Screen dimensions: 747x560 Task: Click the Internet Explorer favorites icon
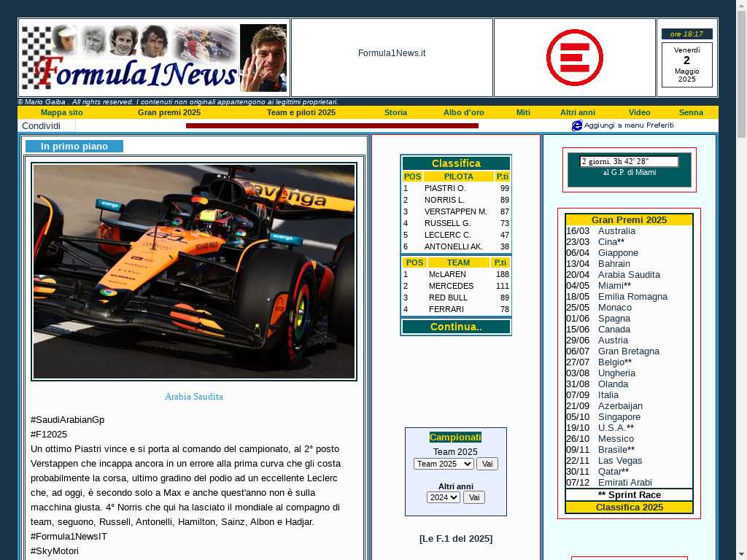577,125
